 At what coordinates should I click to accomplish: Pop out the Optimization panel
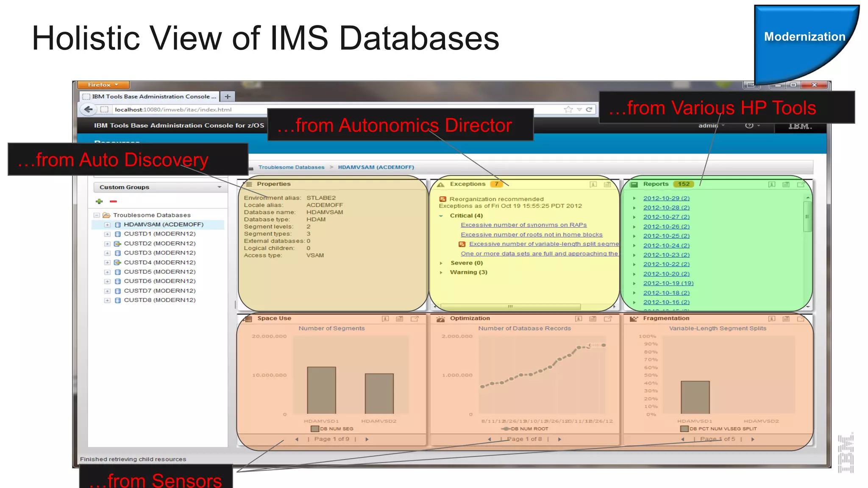[608, 319]
